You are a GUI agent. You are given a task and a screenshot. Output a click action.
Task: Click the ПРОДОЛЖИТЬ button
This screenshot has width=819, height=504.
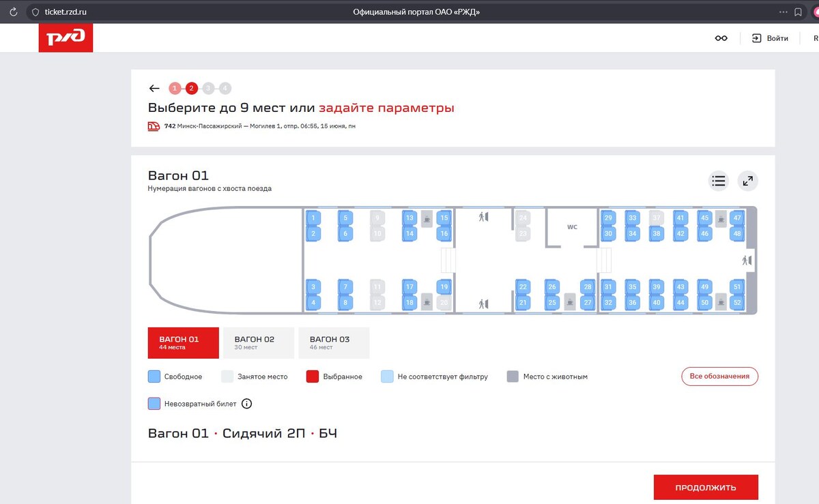pyautogui.click(x=706, y=488)
